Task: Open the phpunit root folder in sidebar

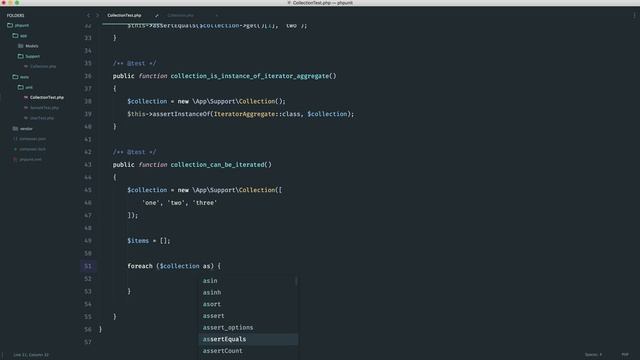Action: coord(22,25)
